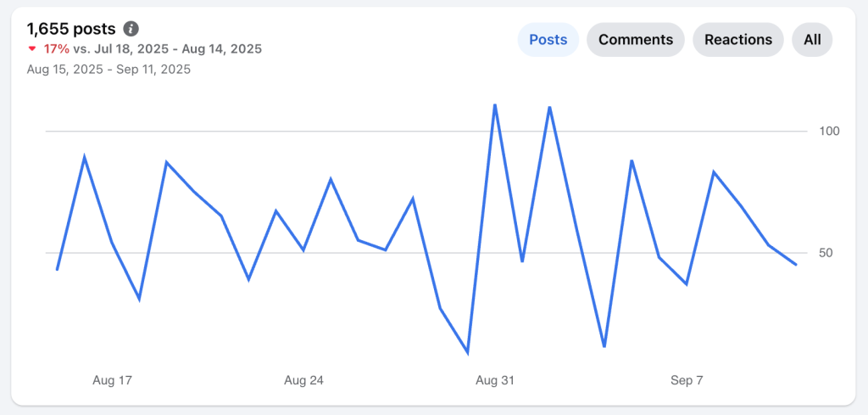Click the Jul 18 - Aug 14 comparison text
The height and width of the screenshot is (415, 868).
point(167,49)
